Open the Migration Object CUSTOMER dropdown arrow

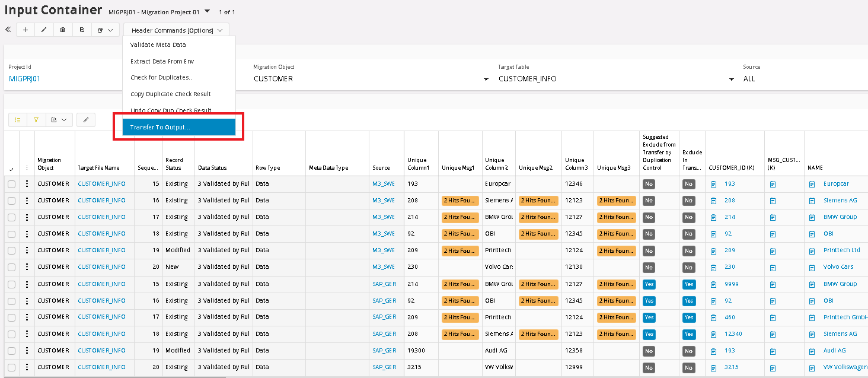click(x=486, y=79)
